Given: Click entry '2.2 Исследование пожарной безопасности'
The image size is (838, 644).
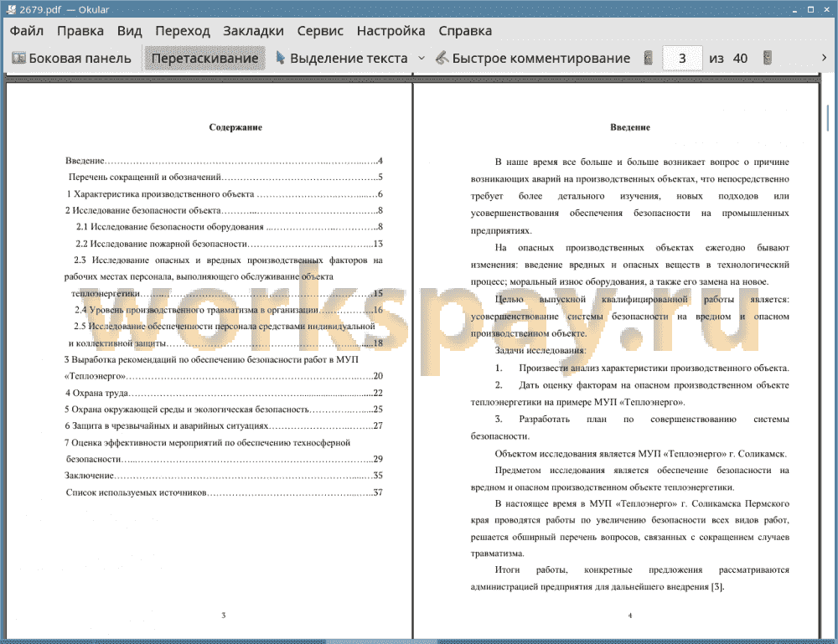Looking at the screenshot, I should point(230,244).
